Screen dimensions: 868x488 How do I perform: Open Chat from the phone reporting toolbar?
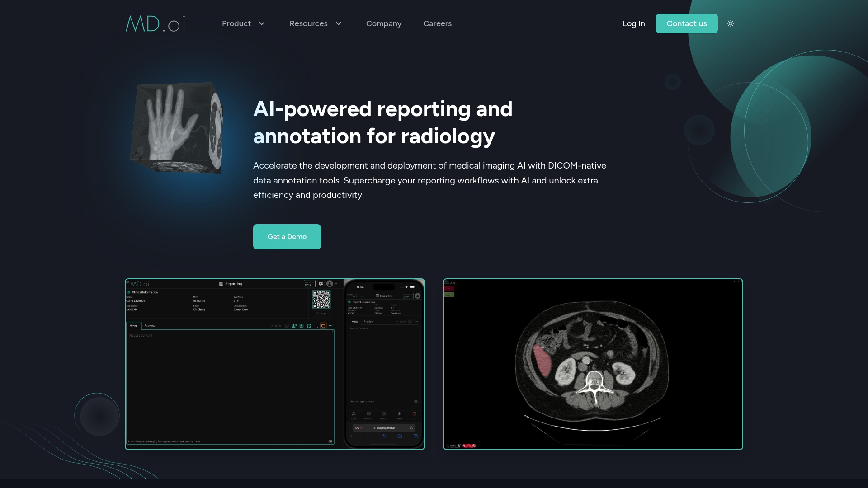coord(354,415)
